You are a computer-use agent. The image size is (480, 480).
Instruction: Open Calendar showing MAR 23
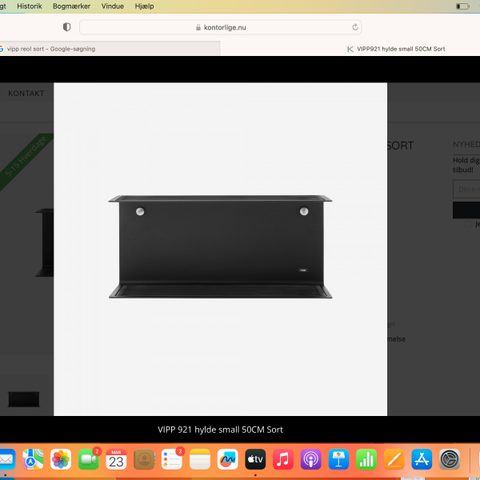point(116,459)
